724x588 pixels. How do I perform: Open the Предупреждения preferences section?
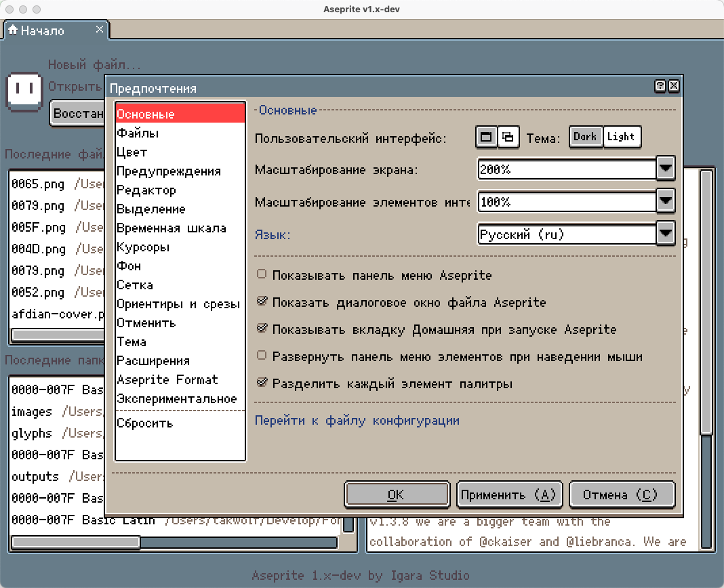(x=180, y=171)
